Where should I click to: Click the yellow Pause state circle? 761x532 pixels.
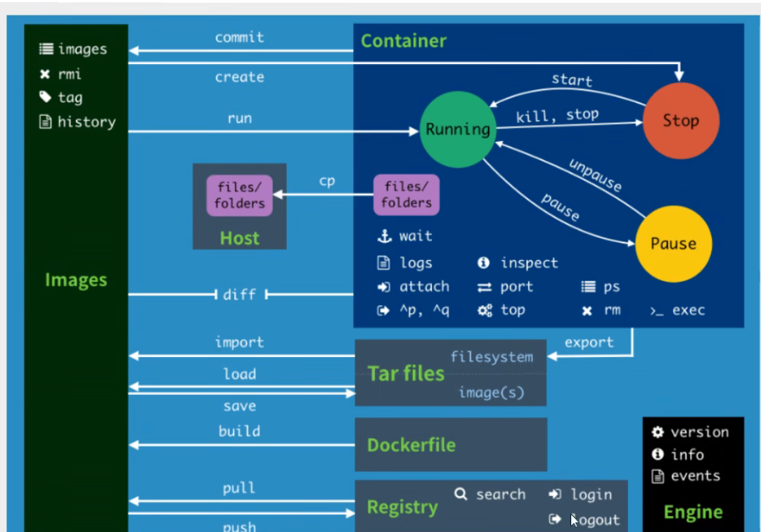point(674,244)
